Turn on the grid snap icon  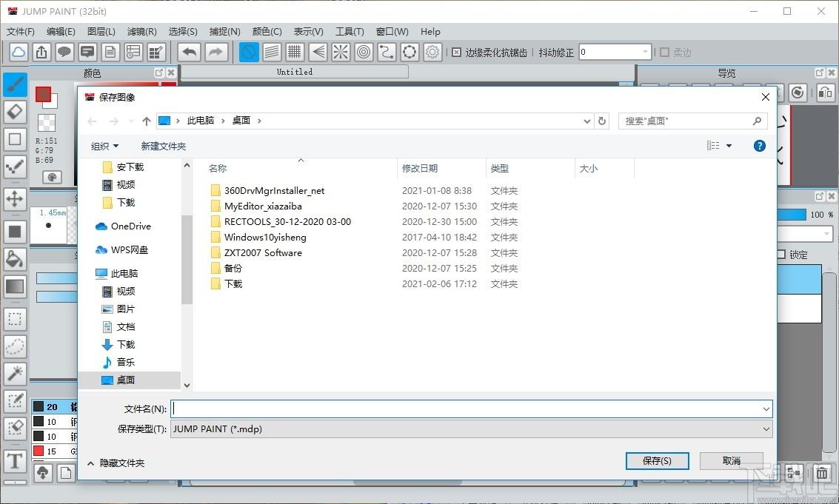[x=294, y=52]
